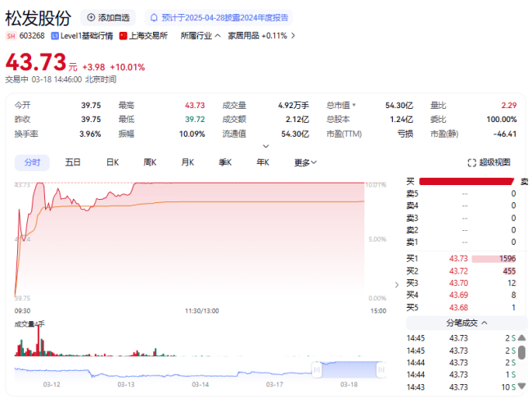This screenshot has height=398, width=532.
Task: Click the right arrow after 家居用品
Action: click(x=293, y=36)
